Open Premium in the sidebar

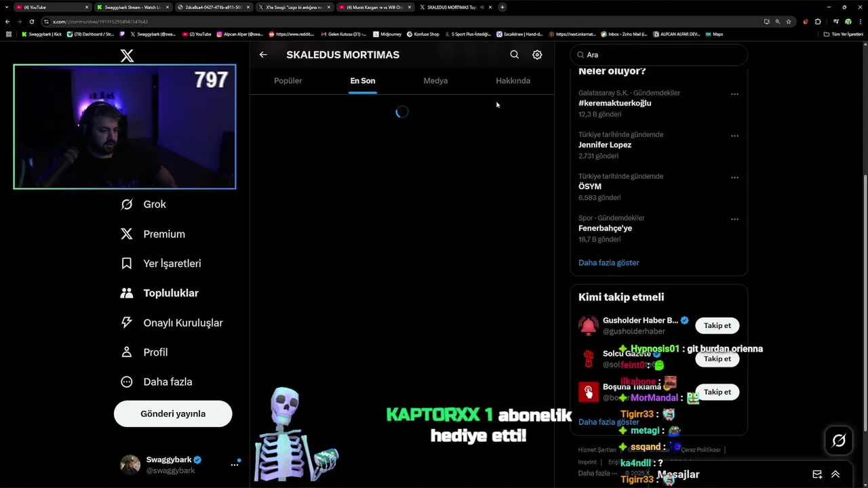pyautogui.click(x=153, y=234)
